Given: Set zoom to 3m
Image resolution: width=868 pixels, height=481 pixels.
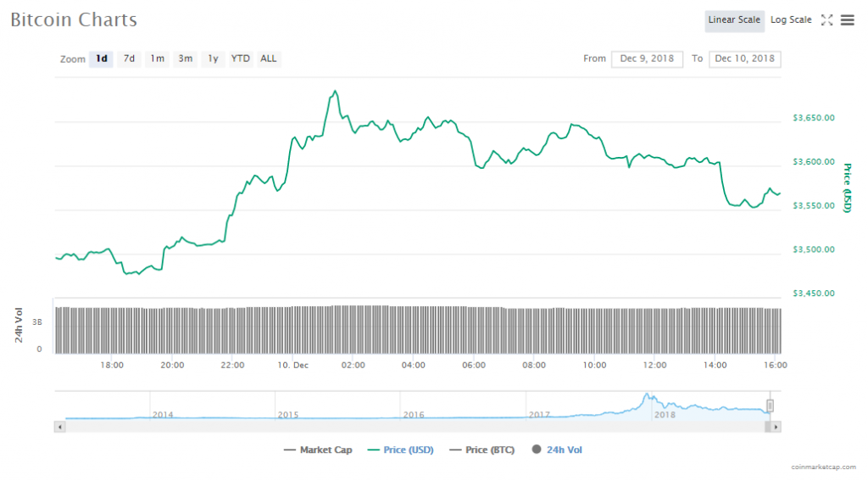Looking at the screenshot, I should 185,59.
